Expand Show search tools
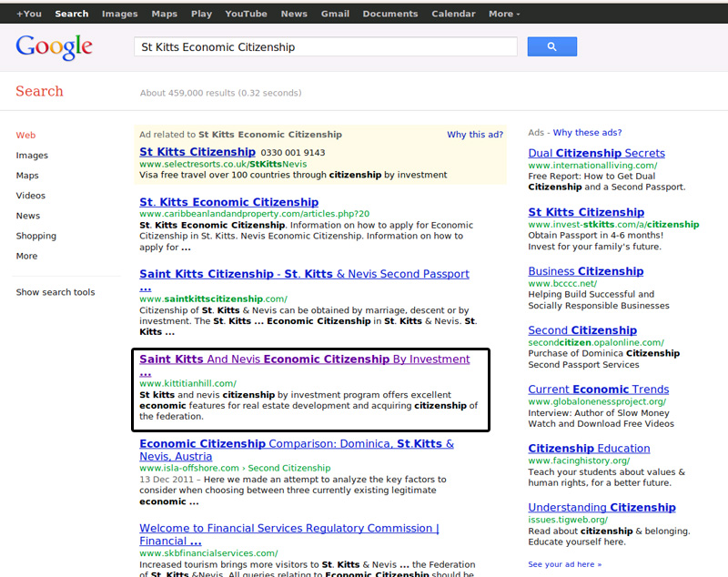 [56, 292]
